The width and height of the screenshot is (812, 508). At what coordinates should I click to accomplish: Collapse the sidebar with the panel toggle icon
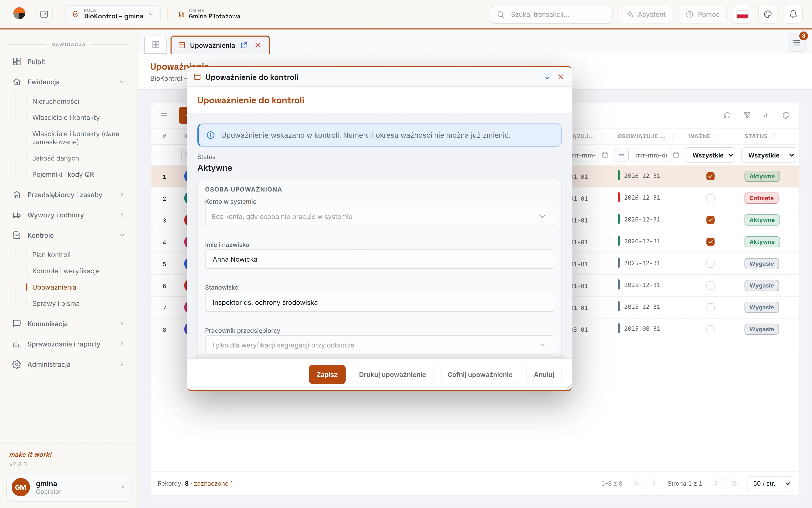point(44,14)
